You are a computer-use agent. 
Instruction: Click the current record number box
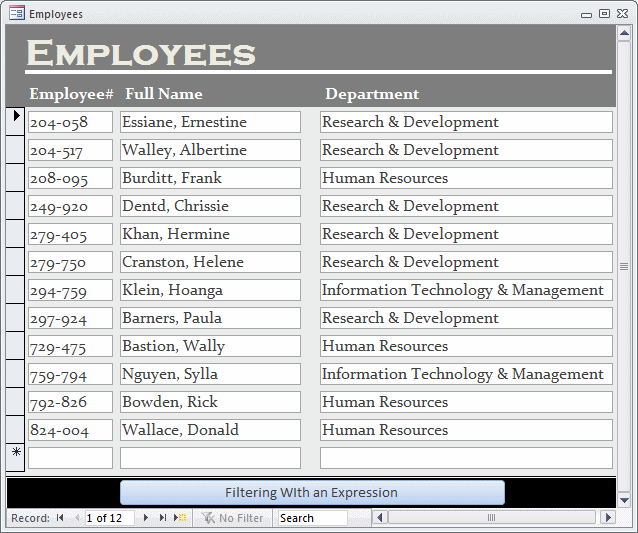[109, 518]
